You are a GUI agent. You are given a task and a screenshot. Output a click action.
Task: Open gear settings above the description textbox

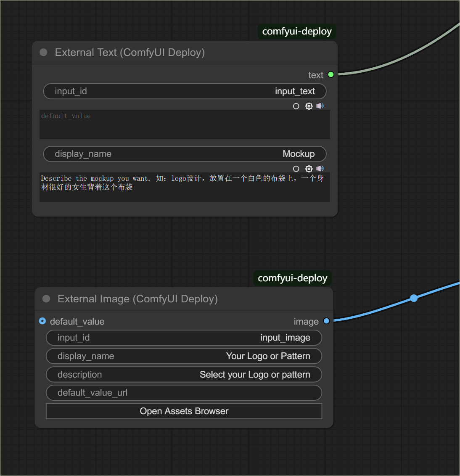coord(309,169)
